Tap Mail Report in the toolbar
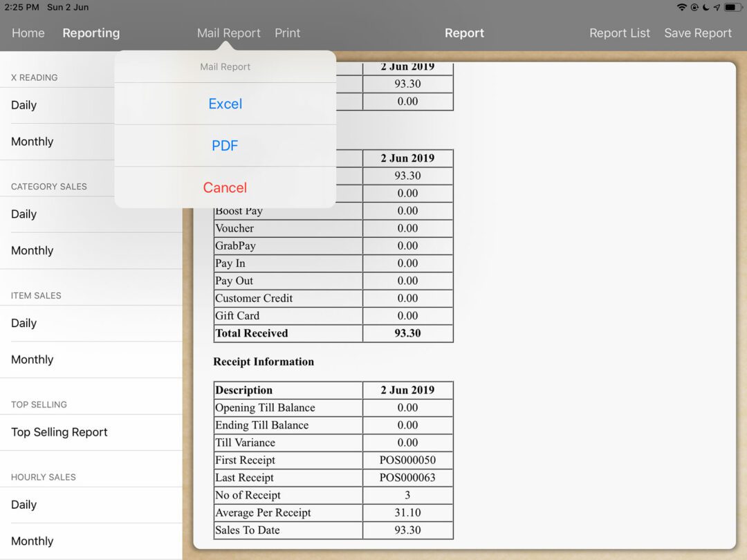747x560 pixels. click(x=228, y=33)
